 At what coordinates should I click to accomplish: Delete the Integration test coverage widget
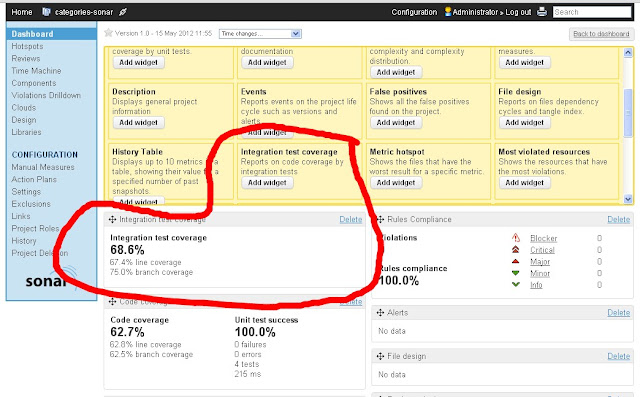(351, 220)
